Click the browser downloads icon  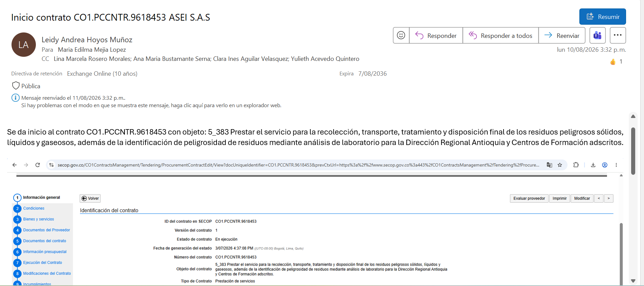tap(593, 165)
